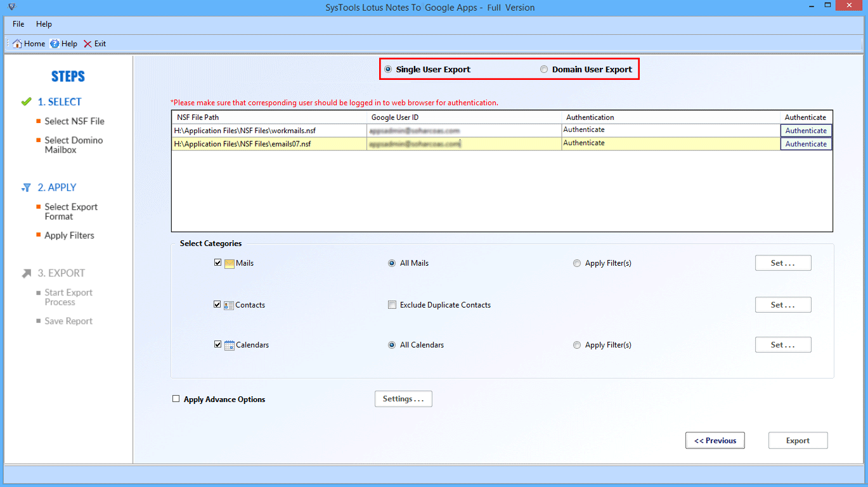Select Domain User Export option

(544, 70)
